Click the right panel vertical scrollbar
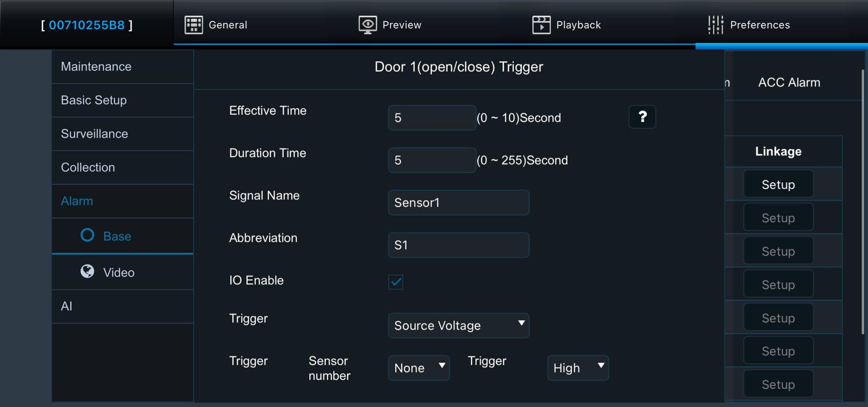 [863, 201]
